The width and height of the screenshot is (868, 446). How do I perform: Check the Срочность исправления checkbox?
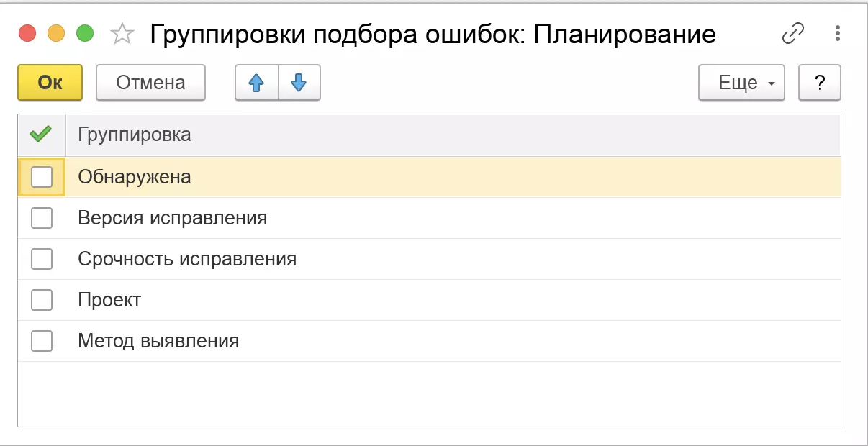[x=42, y=259]
